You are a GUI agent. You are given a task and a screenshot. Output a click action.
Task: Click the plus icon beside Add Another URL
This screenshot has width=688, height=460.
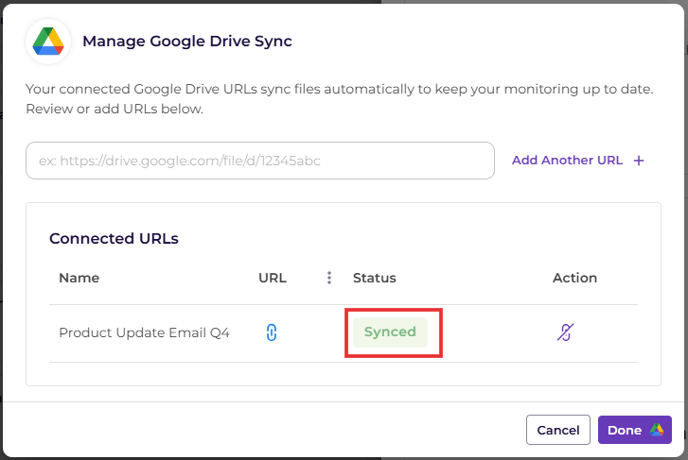639,161
